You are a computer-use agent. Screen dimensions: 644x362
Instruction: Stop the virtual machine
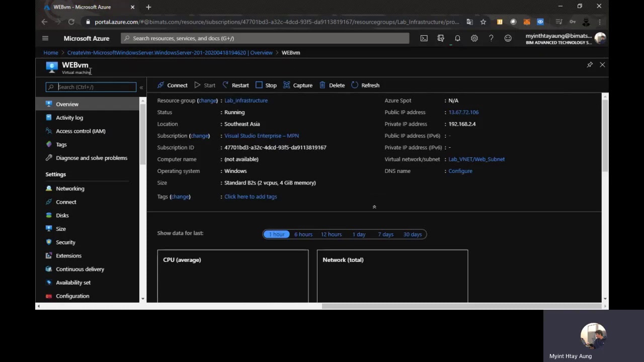[266, 85]
